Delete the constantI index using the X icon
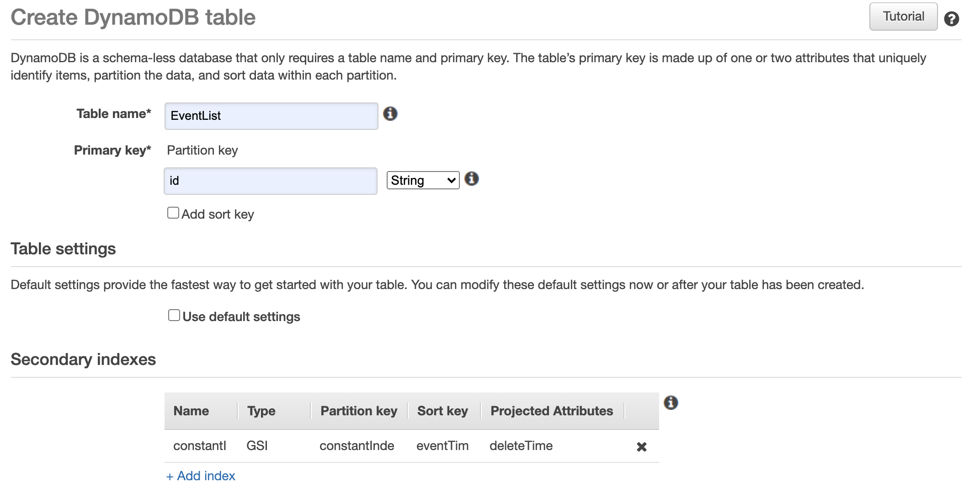The width and height of the screenshot is (980, 504). [641, 447]
